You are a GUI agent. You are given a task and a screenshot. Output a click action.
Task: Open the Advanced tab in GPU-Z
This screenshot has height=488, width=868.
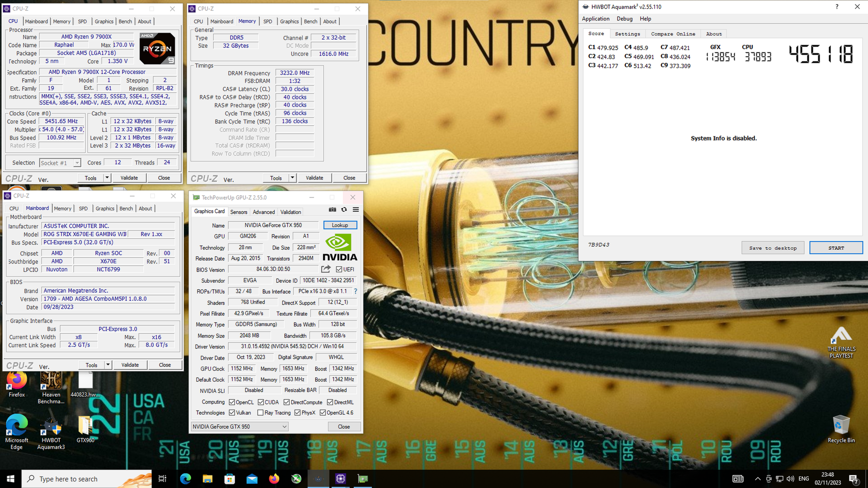click(264, 212)
